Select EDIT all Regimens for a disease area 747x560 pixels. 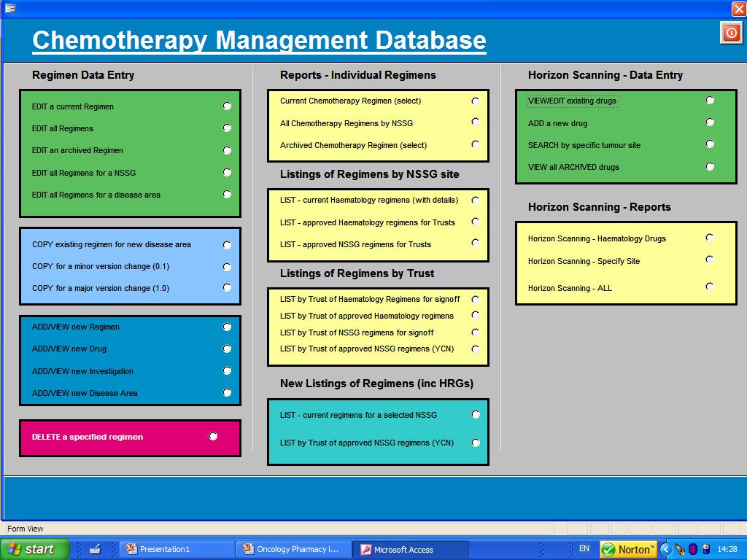point(228,194)
